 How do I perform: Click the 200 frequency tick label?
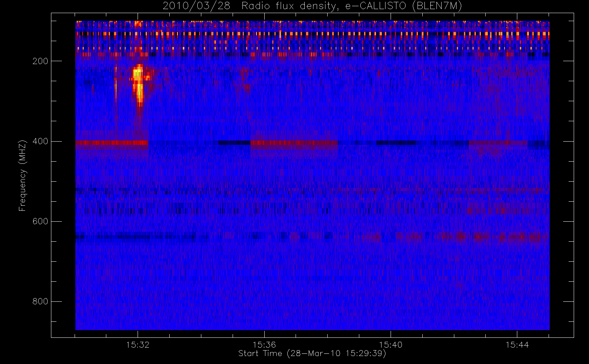[40, 61]
